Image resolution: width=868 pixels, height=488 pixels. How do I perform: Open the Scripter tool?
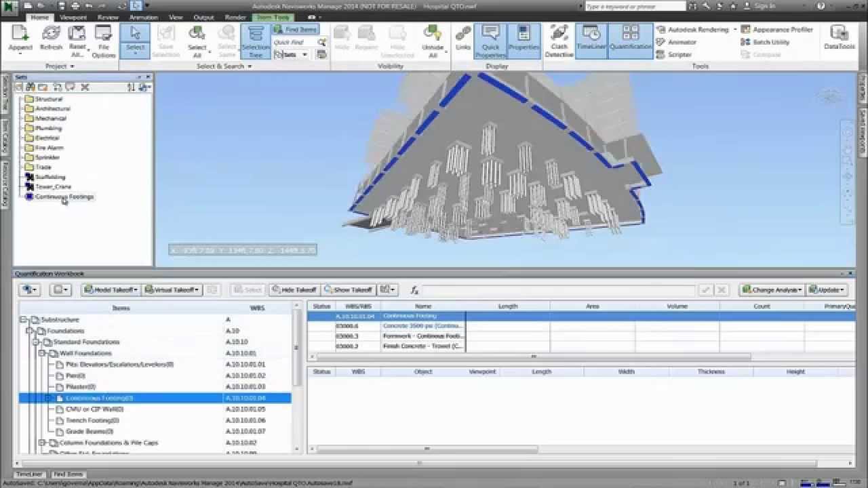(673, 54)
